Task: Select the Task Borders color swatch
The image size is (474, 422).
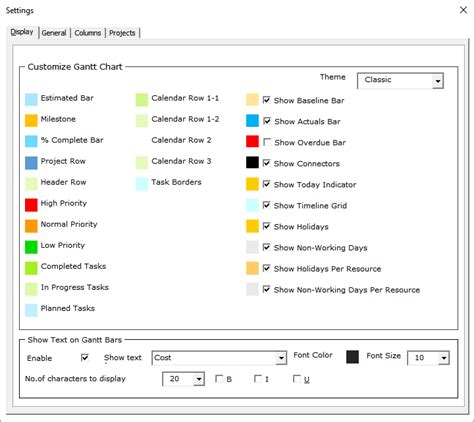Action: [x=142, y=184]
